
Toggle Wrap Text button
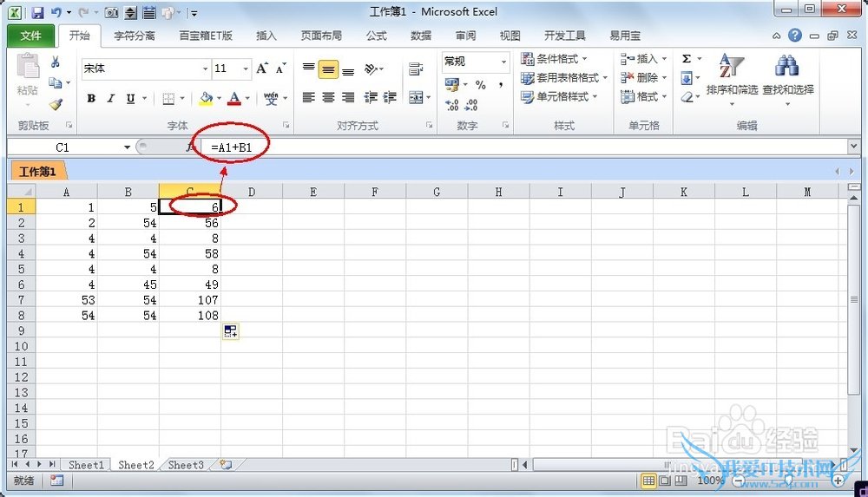point(416,69)
